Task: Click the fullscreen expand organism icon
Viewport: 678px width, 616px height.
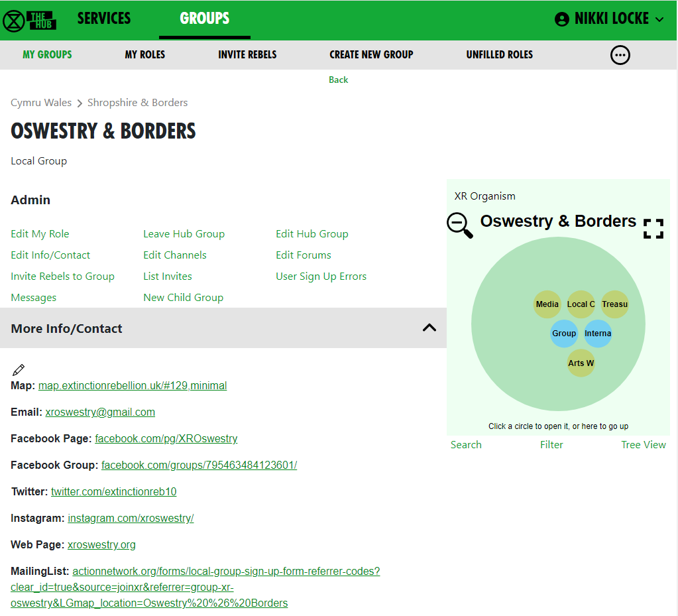Action: point(653,228)
